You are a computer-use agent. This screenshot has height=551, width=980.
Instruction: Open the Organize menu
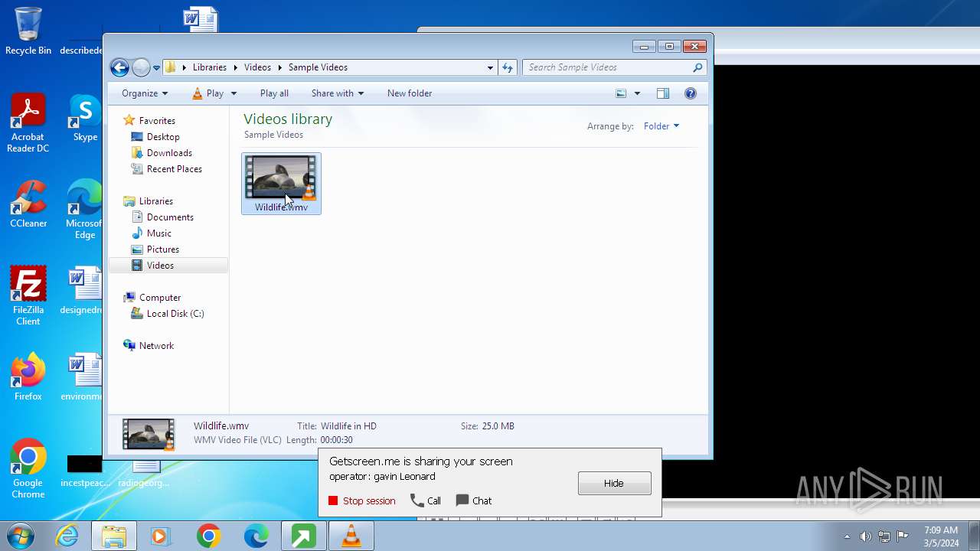coord(144,93)
